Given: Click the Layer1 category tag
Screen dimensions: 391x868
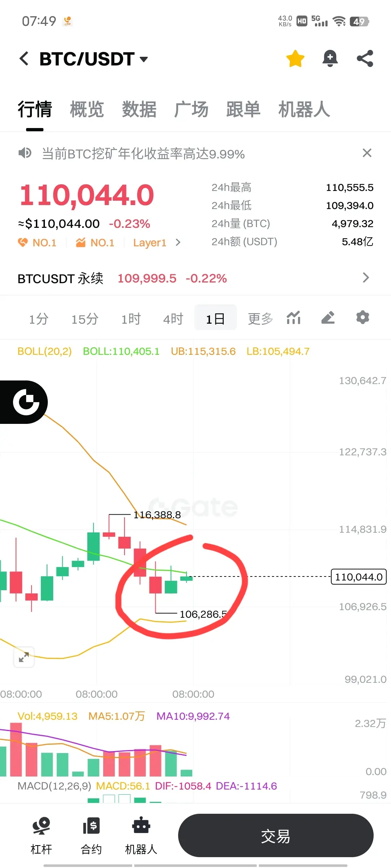Looking at the screenshot, I should tap(150, 243).
